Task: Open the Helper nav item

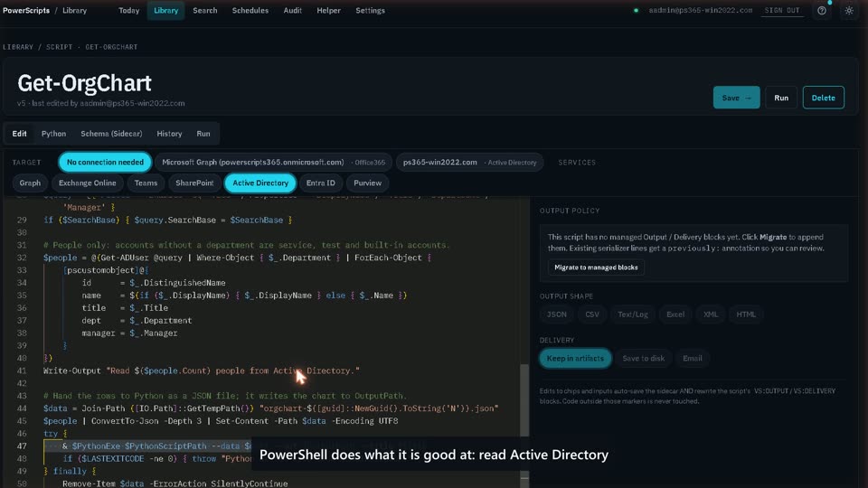Action: point(328,11)
